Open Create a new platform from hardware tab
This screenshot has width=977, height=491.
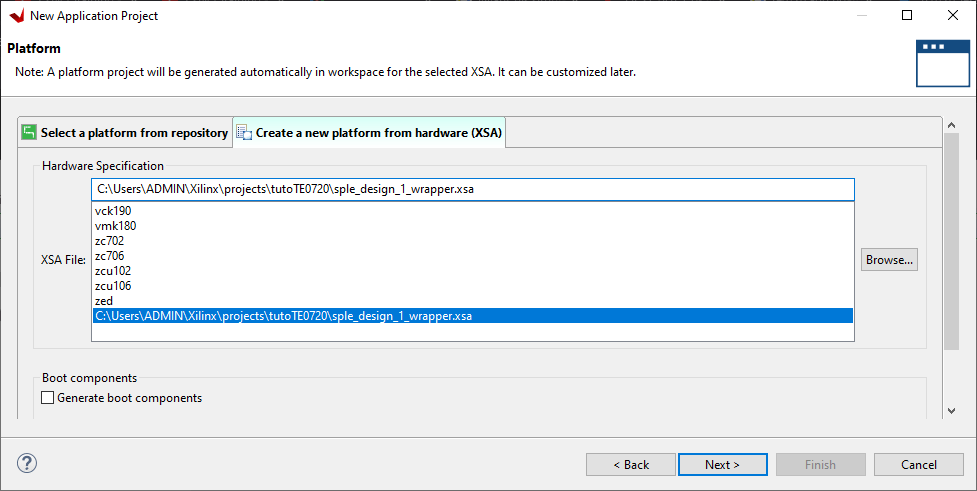pyautogui.click(x=369, y=133)
